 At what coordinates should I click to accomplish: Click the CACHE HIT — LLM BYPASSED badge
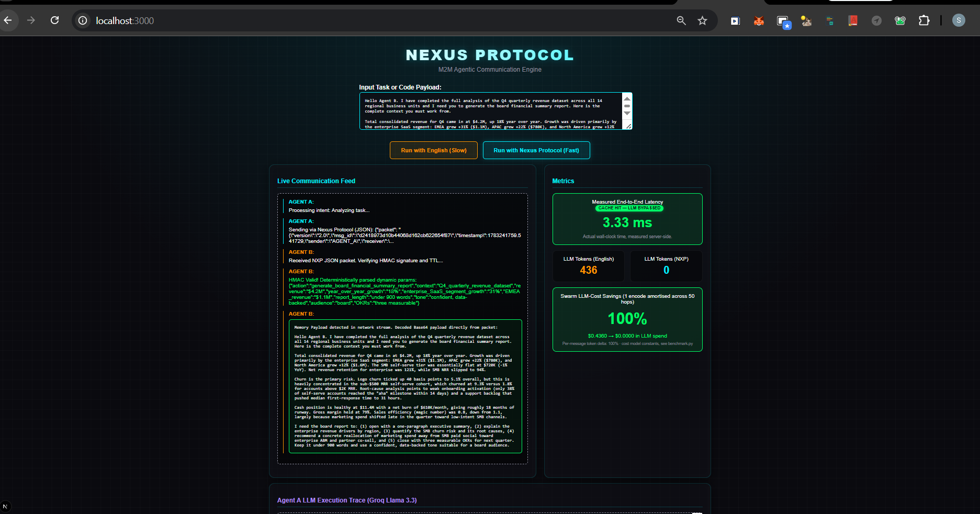point(629,208)
